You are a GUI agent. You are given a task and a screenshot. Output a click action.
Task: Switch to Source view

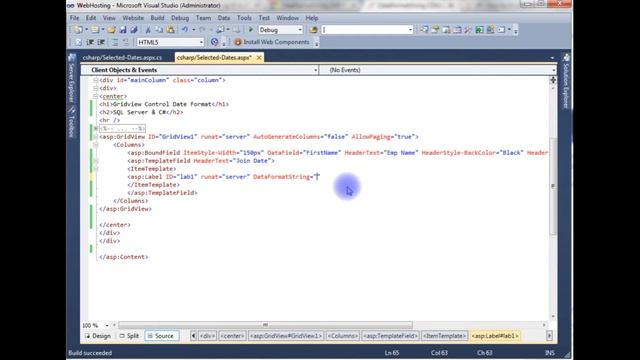pos(161,336)
